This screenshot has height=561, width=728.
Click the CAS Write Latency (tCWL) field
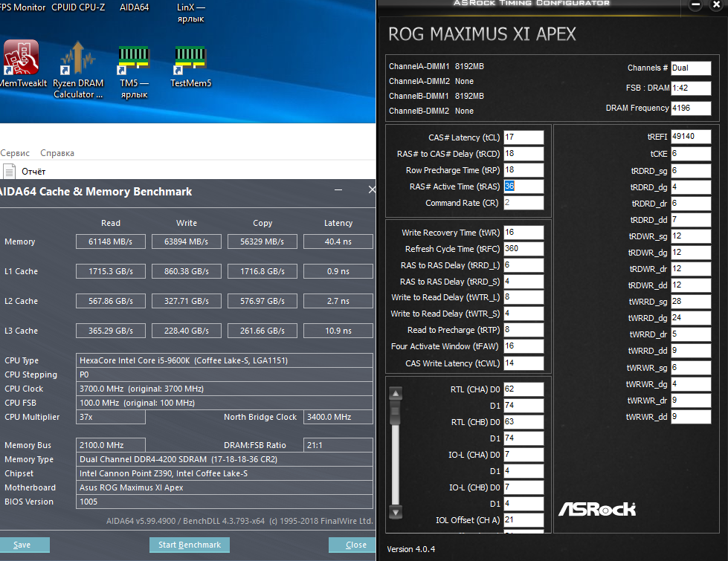click(524, 363)
